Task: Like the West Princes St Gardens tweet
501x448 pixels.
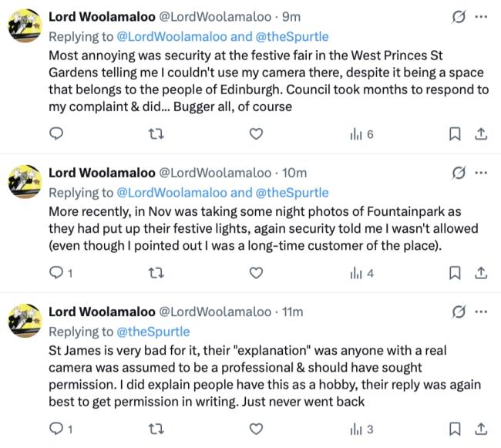Action: coord(256,134)
